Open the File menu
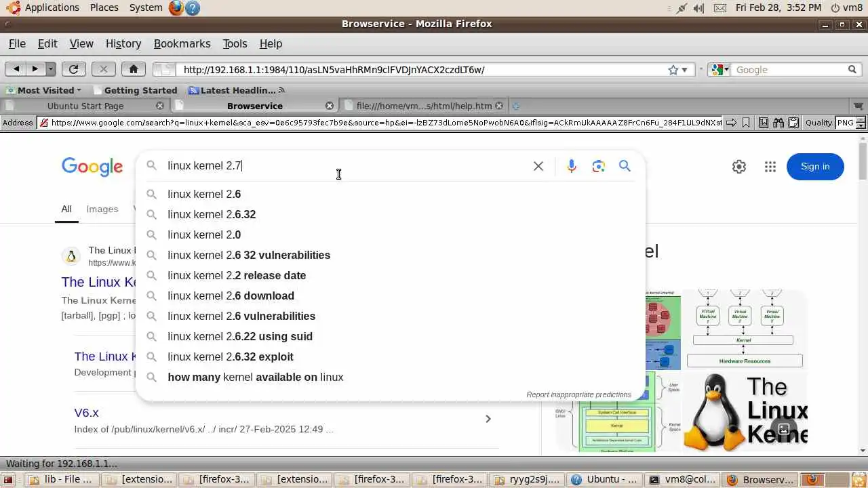Viewport: 868px width, 488px height. (17, 43)
